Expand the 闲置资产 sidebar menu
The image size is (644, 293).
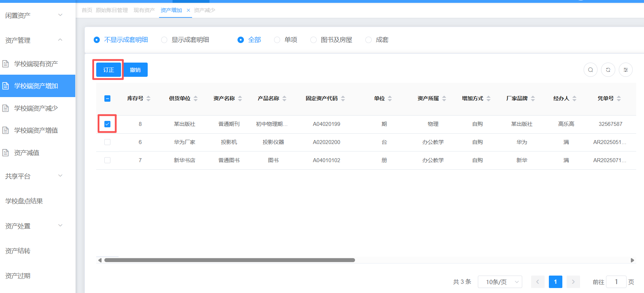[34, 15]
